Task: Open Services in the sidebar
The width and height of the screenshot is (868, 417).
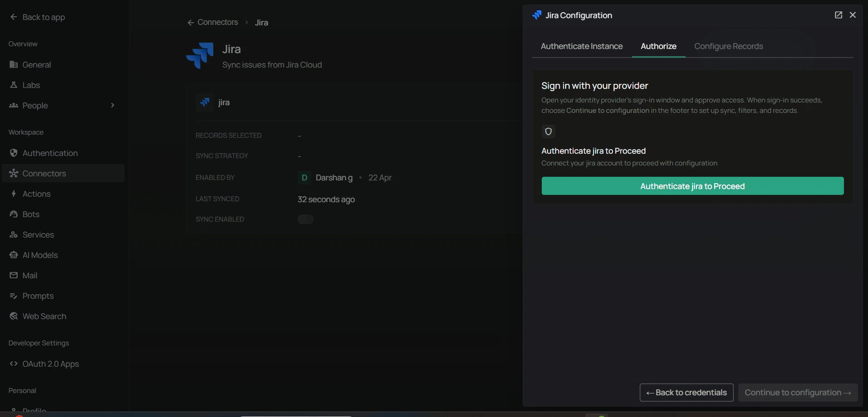Action: pos(63,234)
